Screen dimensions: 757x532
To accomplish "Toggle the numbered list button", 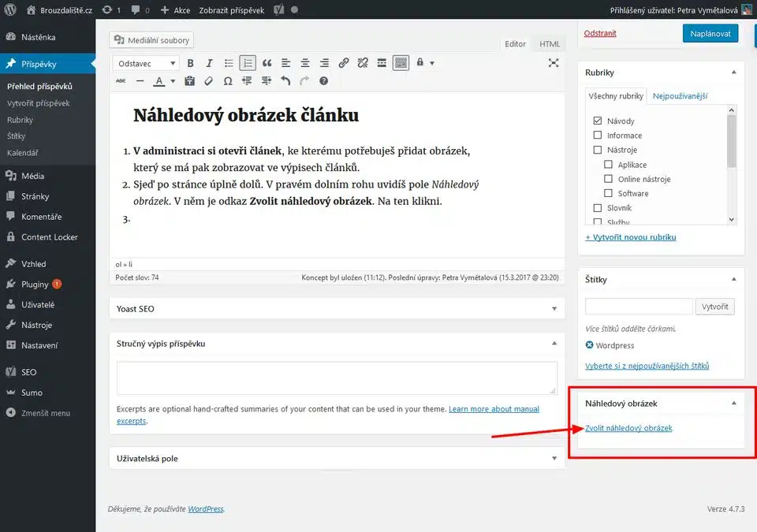I will pyautogui.click(x=248, y=63).
